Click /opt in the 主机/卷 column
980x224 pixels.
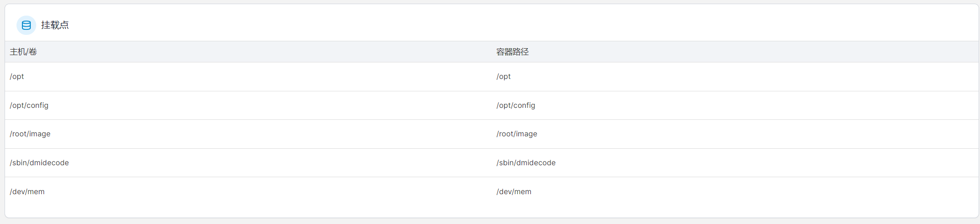tap(17, 77)
